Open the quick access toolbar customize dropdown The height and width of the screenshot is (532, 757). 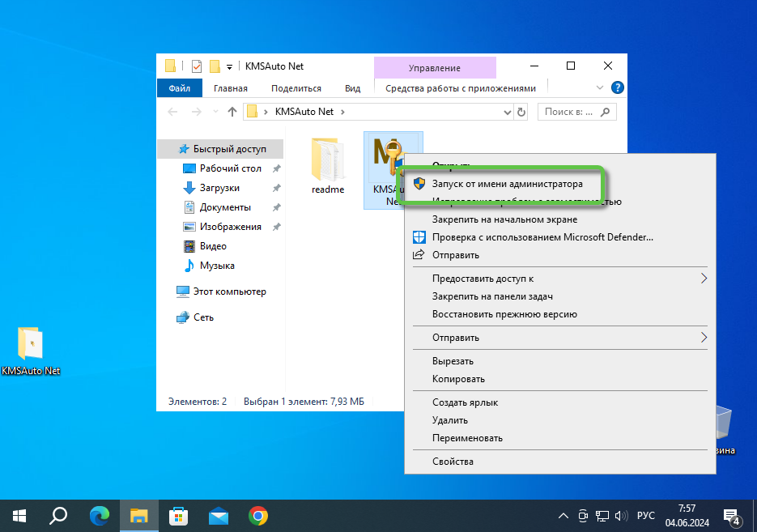click(x=229, y=66)
